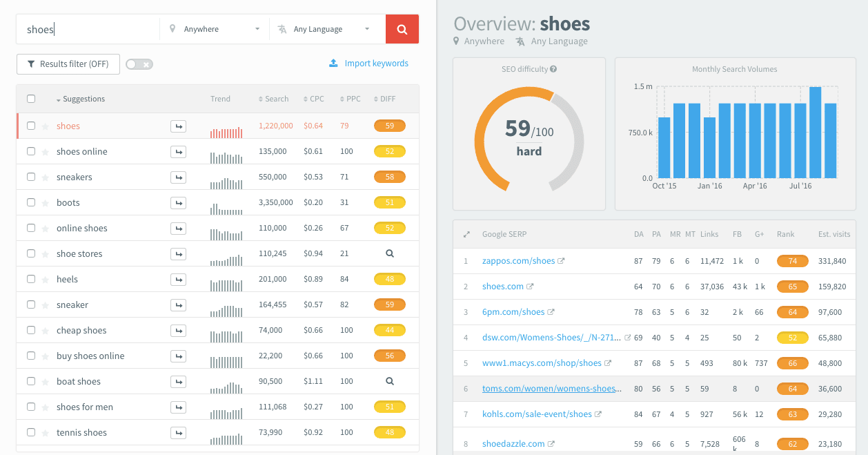Star the cheap shoes keyword

46,331
